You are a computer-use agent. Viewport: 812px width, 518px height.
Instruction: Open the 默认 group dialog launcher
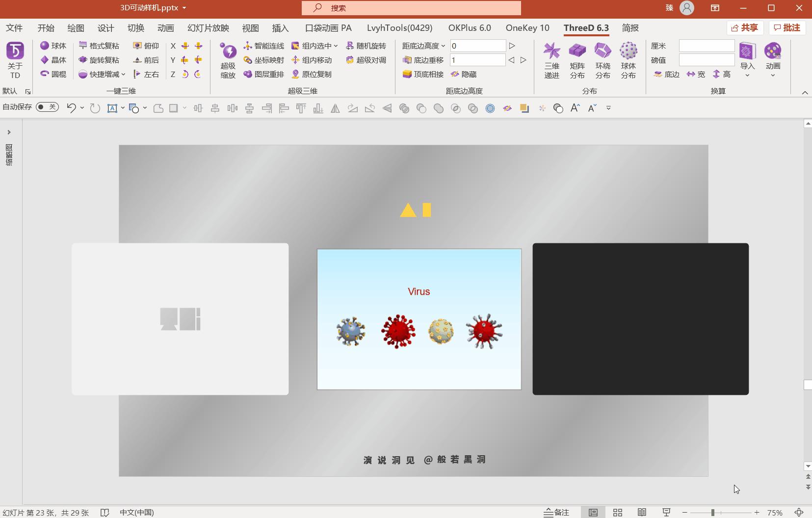pyautogui.click(x=28, y=92)
